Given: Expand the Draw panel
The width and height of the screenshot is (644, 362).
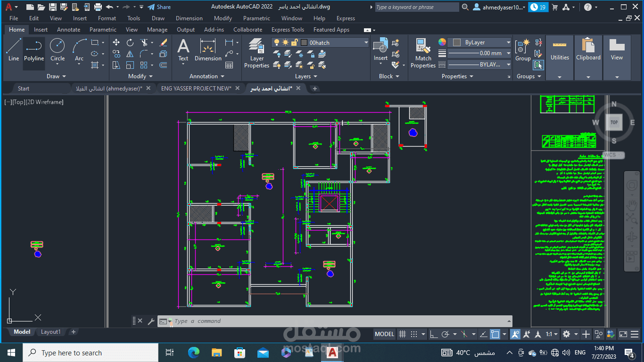Looking at the screenshot, I should (57, 76).
